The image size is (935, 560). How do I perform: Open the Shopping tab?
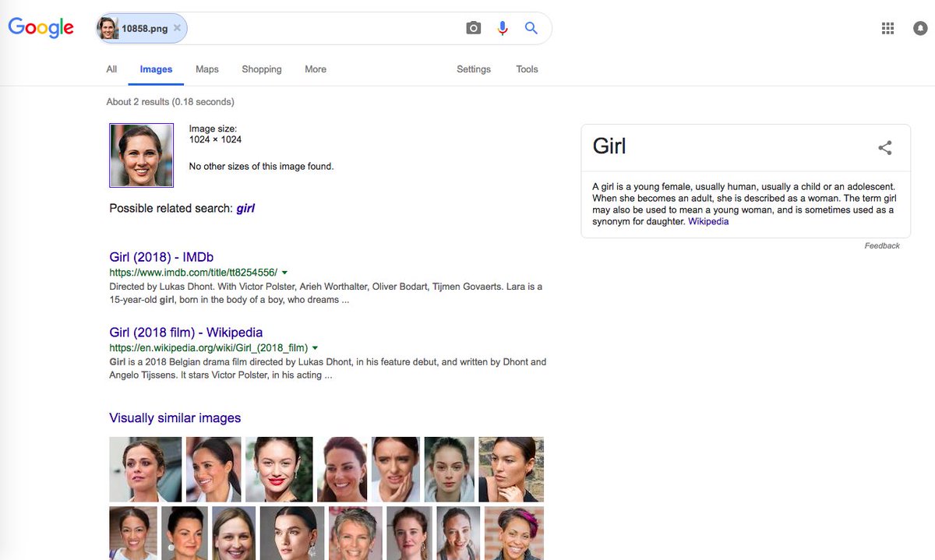coord(262,69)
